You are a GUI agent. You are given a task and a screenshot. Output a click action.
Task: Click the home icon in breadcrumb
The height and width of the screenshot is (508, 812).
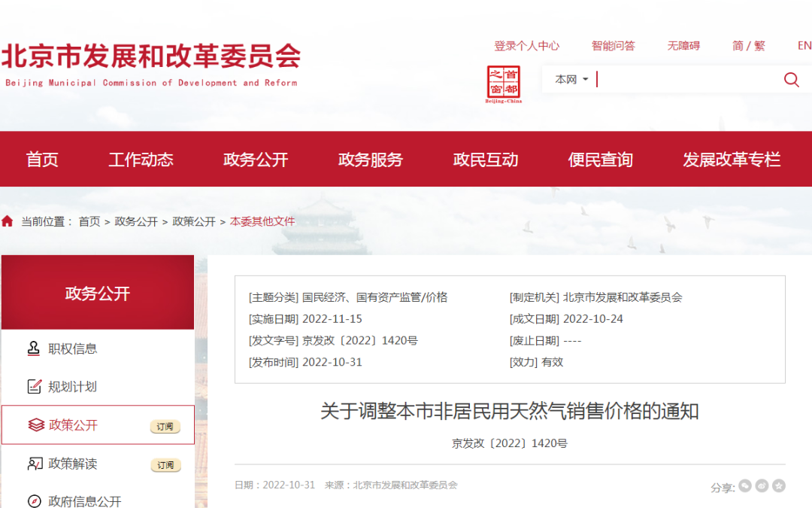click(8, 221)
